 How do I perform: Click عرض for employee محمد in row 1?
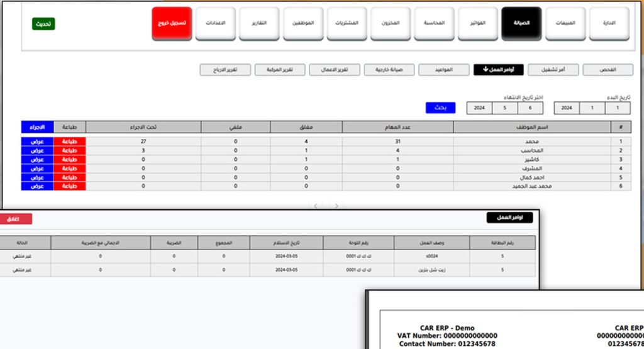pos(37,142)
